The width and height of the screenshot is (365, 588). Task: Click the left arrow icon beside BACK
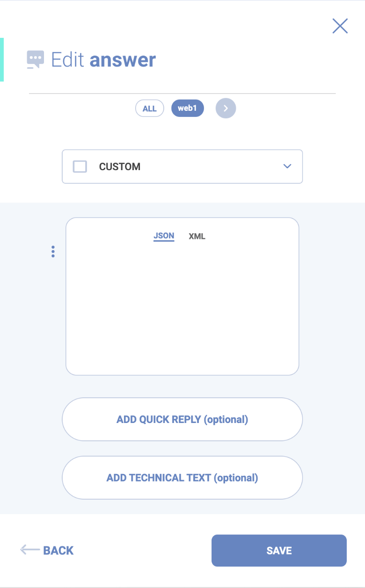point(29,550)
